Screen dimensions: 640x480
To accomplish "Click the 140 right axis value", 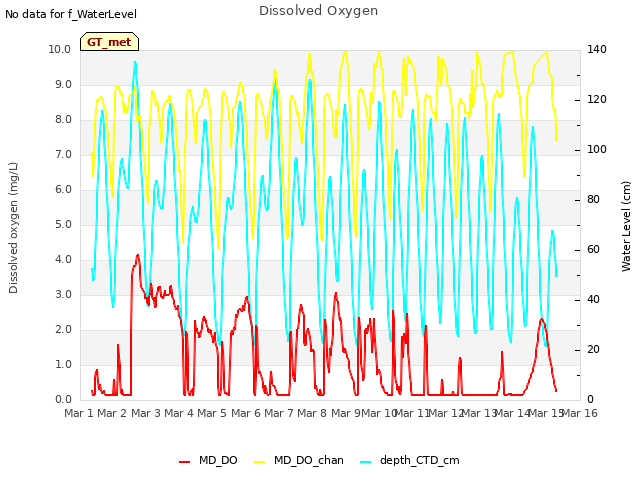I will point(597,49).
